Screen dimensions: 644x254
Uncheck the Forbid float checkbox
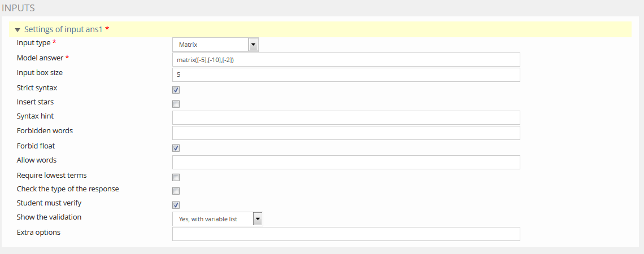(x=176, y=148)
